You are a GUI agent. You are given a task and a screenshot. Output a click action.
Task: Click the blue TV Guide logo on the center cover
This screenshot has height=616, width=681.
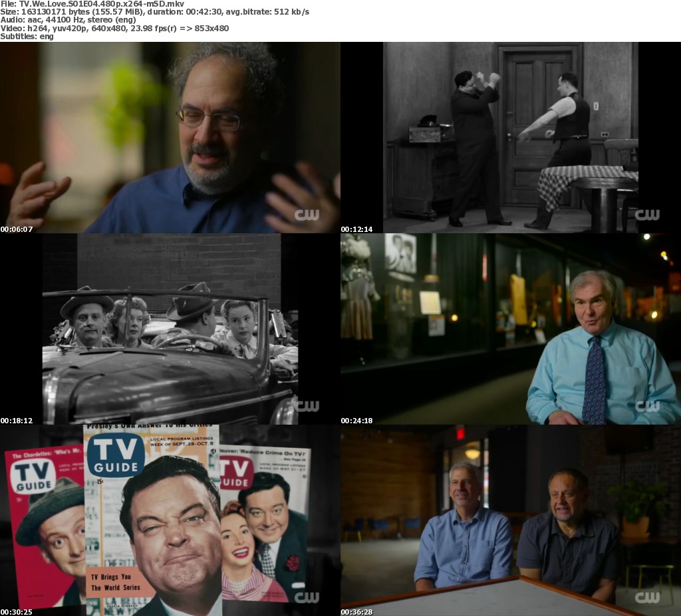tap(115, 454)
